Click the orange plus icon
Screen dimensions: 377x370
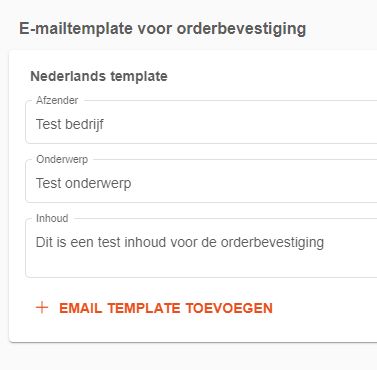(42, 308)
